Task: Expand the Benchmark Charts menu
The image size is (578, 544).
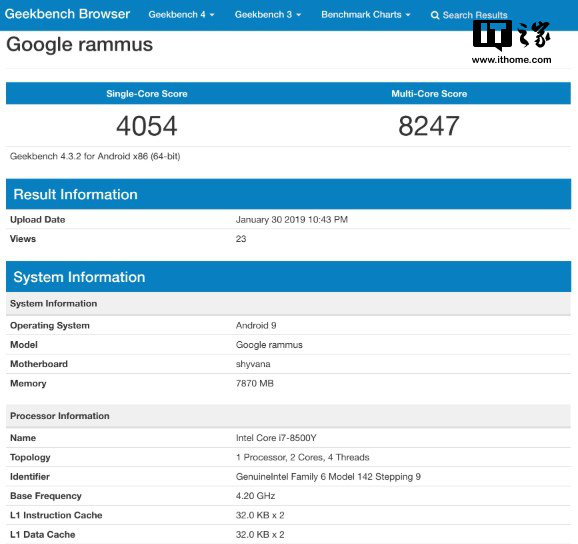Action: pos(365,14)
